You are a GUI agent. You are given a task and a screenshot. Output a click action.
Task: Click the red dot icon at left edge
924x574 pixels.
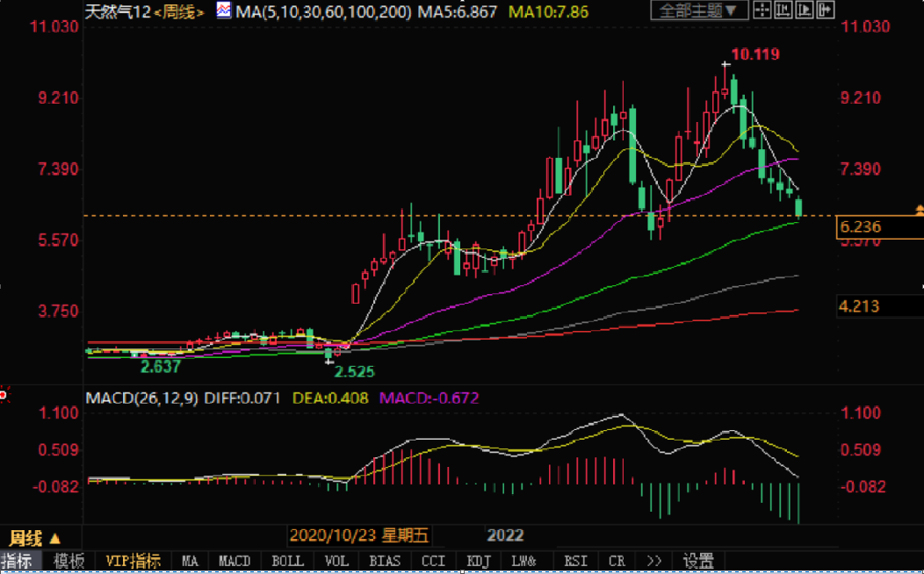(4, 395)
